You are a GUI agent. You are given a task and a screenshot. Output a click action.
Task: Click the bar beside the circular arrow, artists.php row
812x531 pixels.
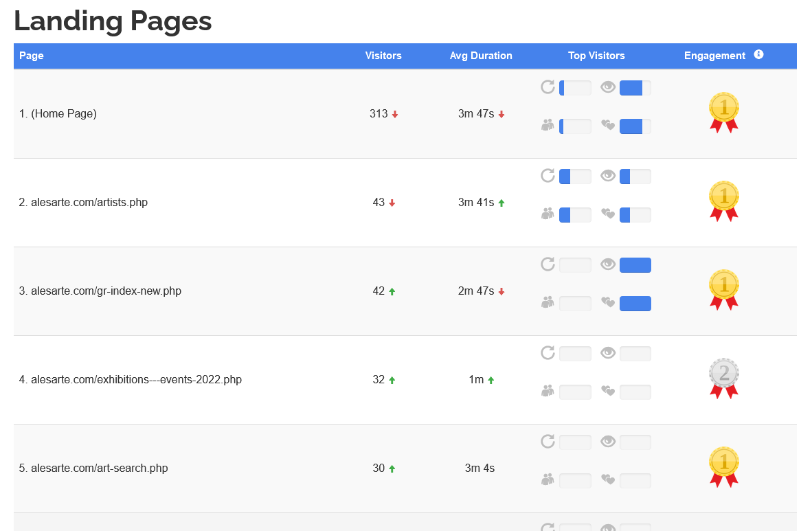coord(576,177)
